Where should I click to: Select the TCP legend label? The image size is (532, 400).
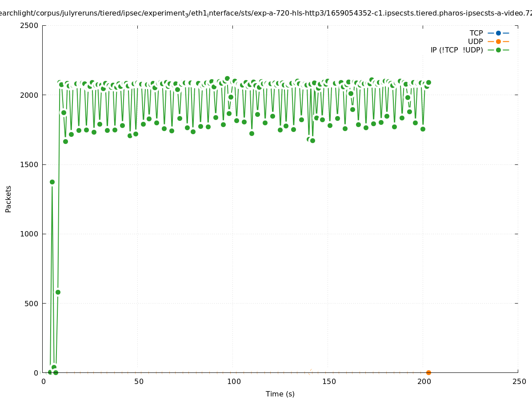tap(476, 33)
